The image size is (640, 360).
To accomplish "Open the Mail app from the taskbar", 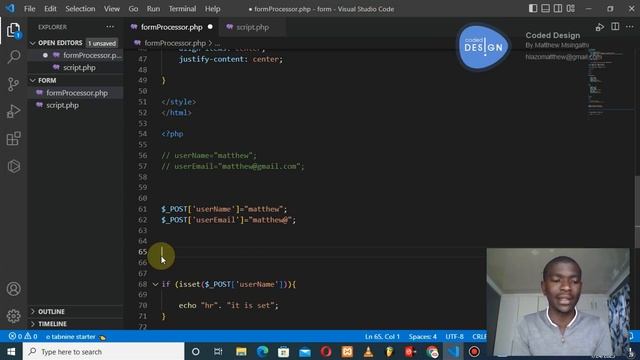I will tap(304, 351).
